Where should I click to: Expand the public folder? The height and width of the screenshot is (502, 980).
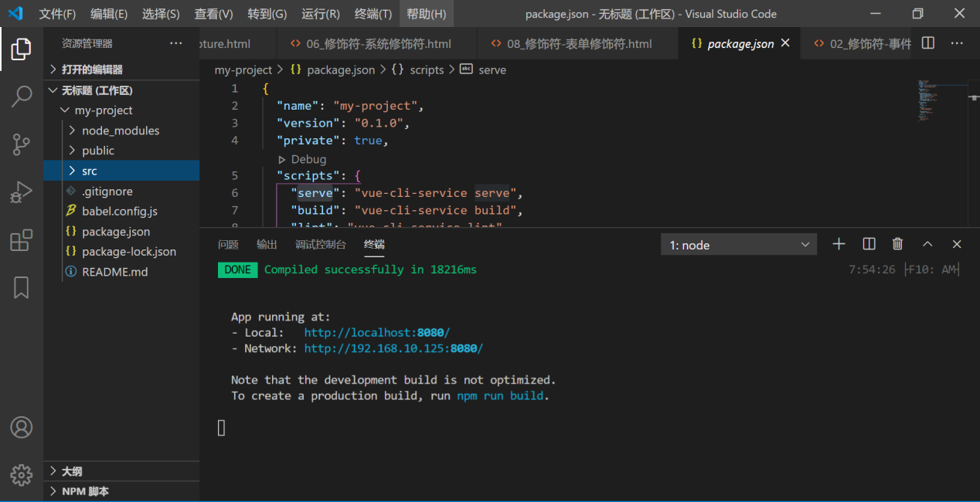121,151
